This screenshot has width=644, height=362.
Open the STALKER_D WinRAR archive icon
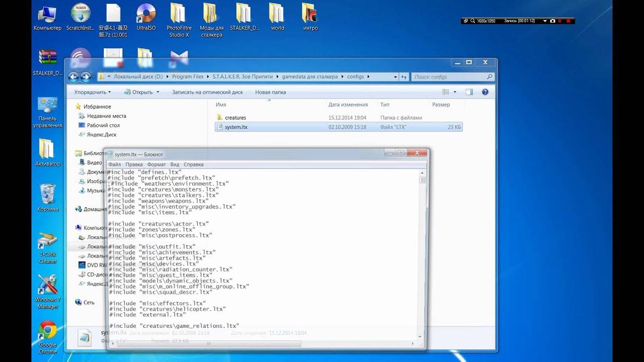click(48, 62)
